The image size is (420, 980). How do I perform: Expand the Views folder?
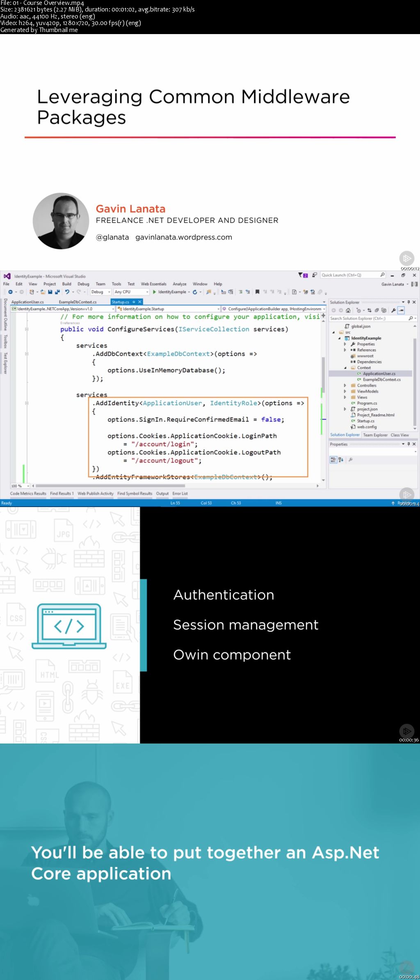coord(345,397)
